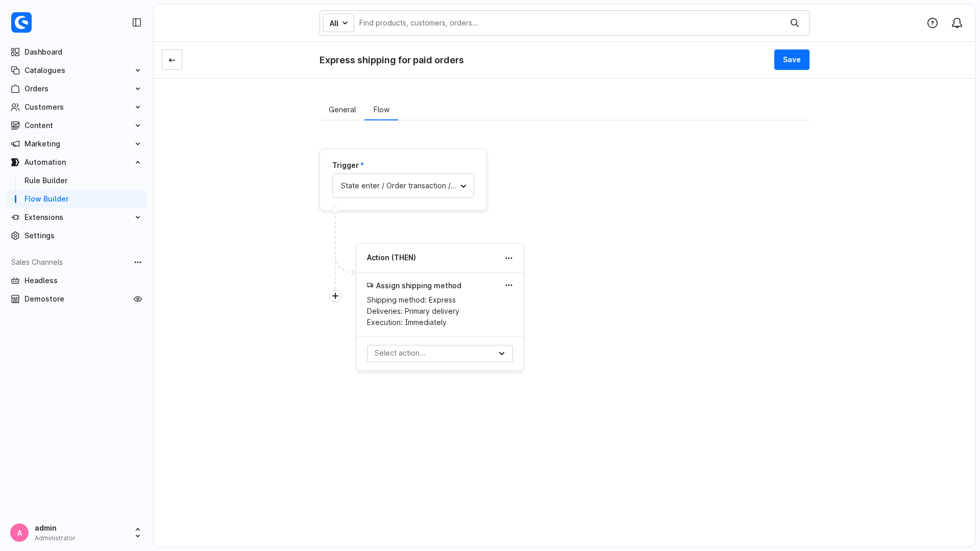Expand the Orders menu chevron
This screenshot has height=551, width=980.
point(138,89)
